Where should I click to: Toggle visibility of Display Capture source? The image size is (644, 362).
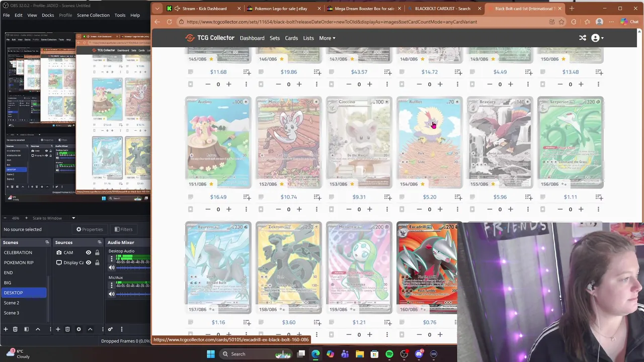point(89,262)
